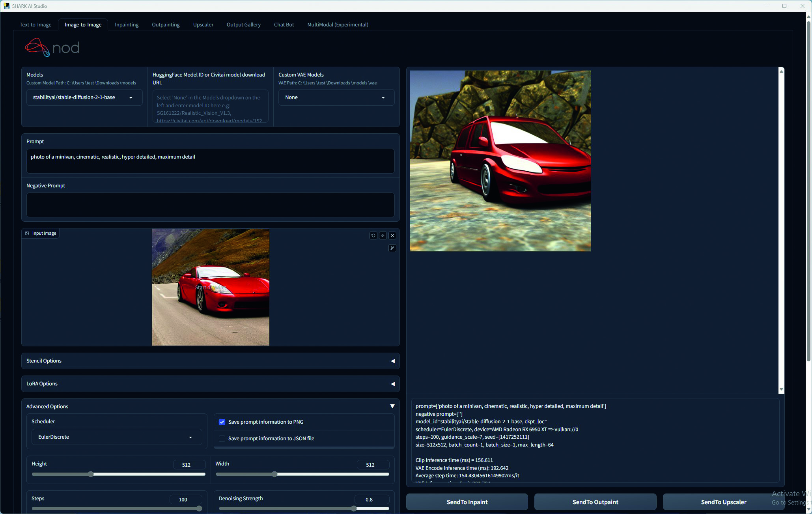The width and height of the screenshot is (812, 514).
Task: Click the undo icon on input image
Action: tap(373, 236)
